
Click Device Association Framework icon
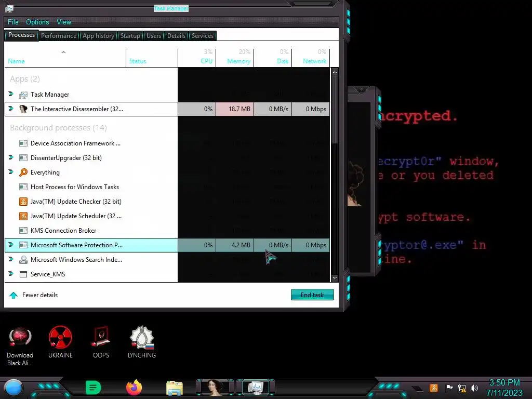[x=23, y=143]
